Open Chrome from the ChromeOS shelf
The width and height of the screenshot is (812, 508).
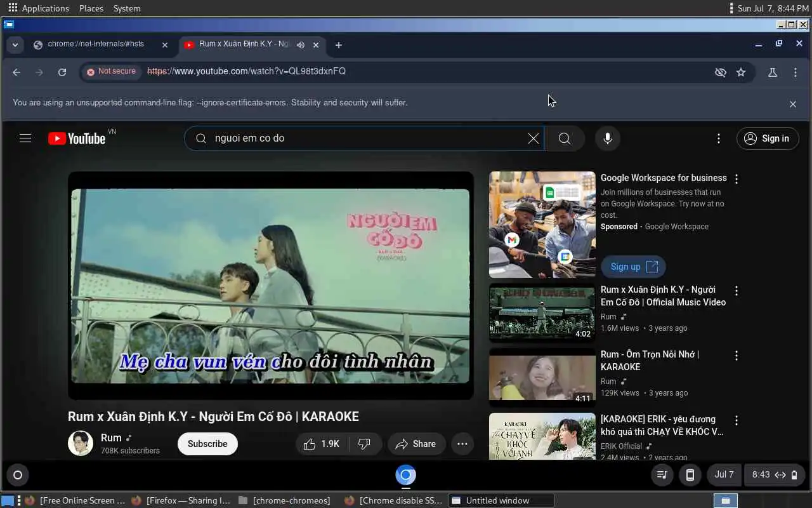(x=406, y=475)
